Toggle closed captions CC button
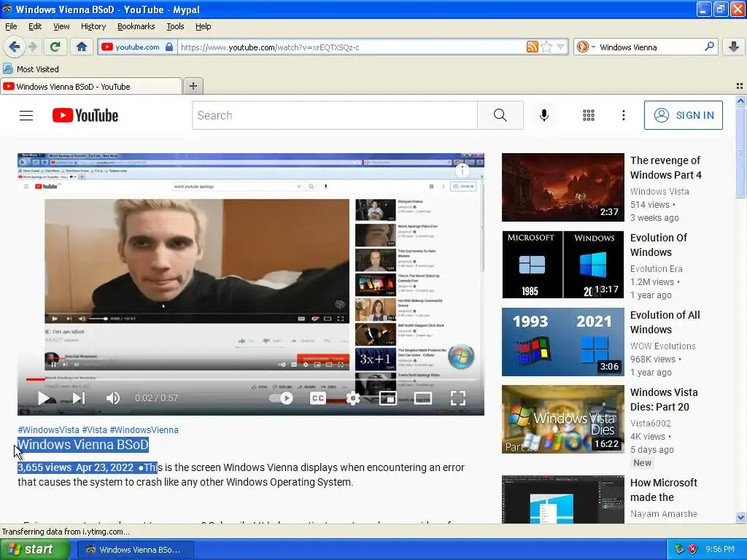This screenshot has width=747, height=560. click(x=318, y=398)
